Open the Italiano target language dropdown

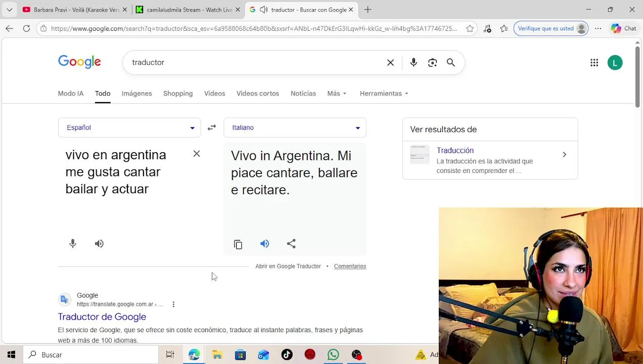coord(295,127)
